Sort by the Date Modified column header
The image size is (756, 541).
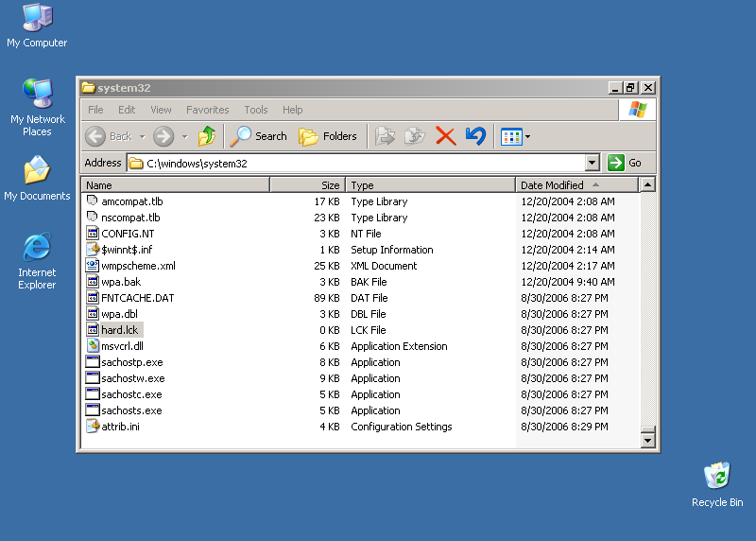(x=576, y=185)
